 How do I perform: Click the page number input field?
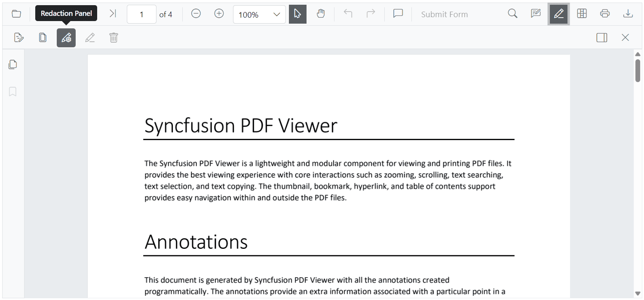click(x=141, y=14)
